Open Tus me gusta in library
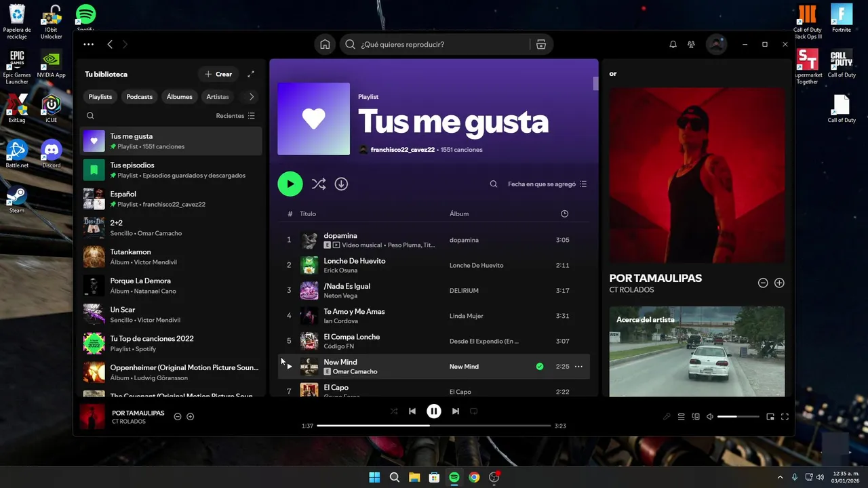 coord(171,141)
